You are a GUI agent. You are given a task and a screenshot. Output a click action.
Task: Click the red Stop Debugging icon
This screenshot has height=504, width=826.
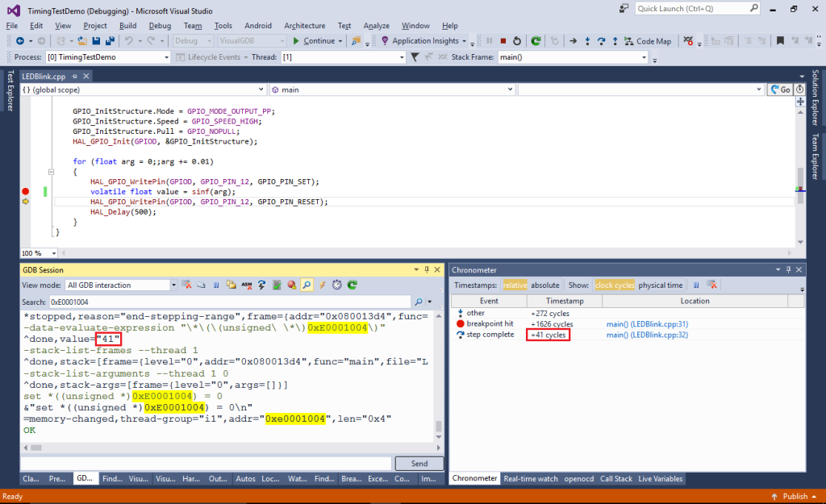click(x=503, y=41)
